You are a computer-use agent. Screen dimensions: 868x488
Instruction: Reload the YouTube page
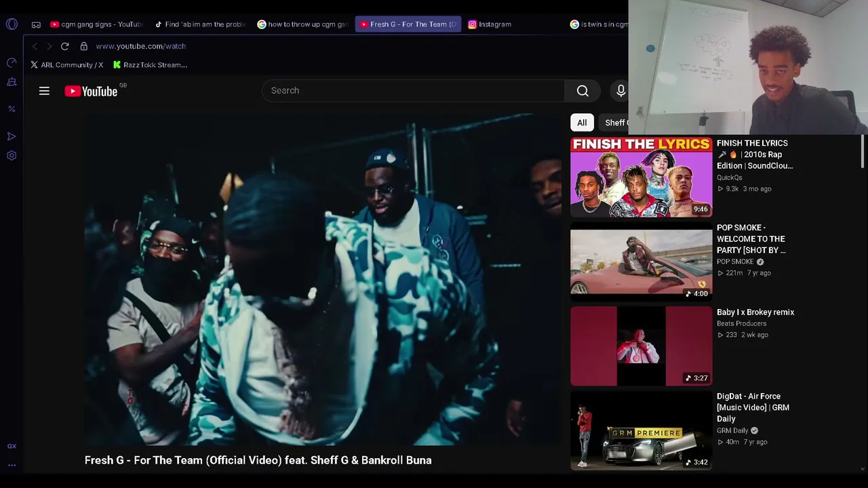point(64,46)
